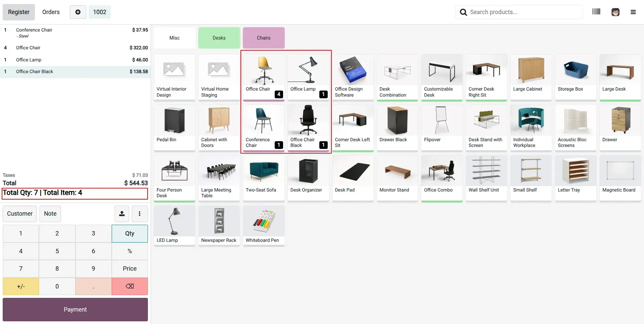
Task: Add Office Design Software product
Action: pyautogui.click(x=353, y=77)
